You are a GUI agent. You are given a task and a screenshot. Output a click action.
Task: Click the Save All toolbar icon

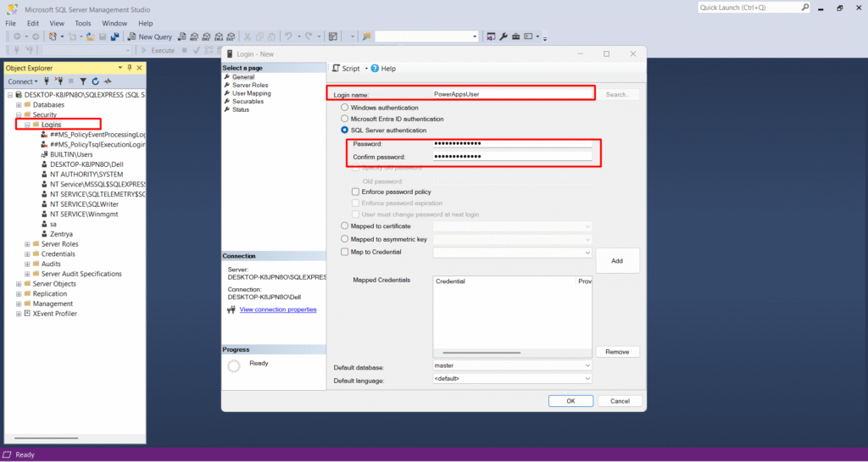coord(113,36)
